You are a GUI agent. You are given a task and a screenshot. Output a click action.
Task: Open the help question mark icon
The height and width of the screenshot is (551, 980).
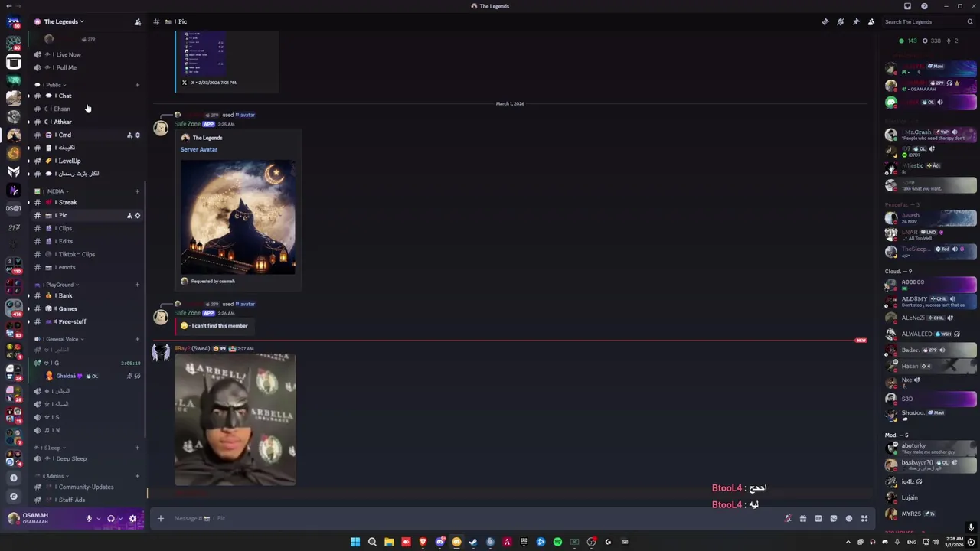click(x=924, y=6)
